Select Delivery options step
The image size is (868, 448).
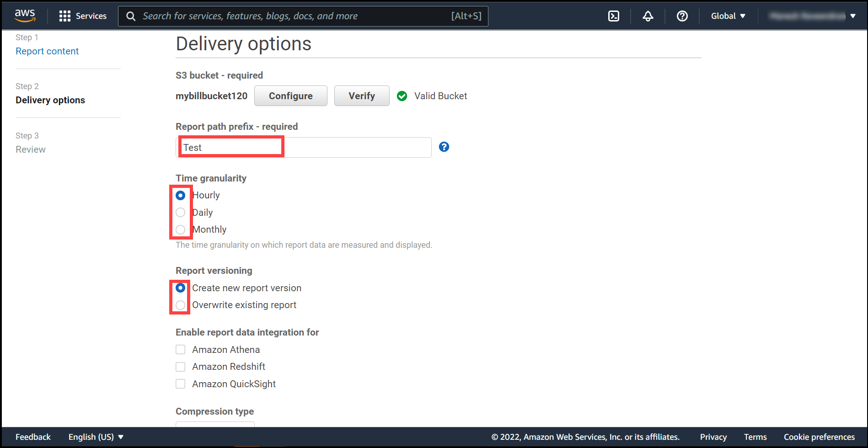pos(50,100)
